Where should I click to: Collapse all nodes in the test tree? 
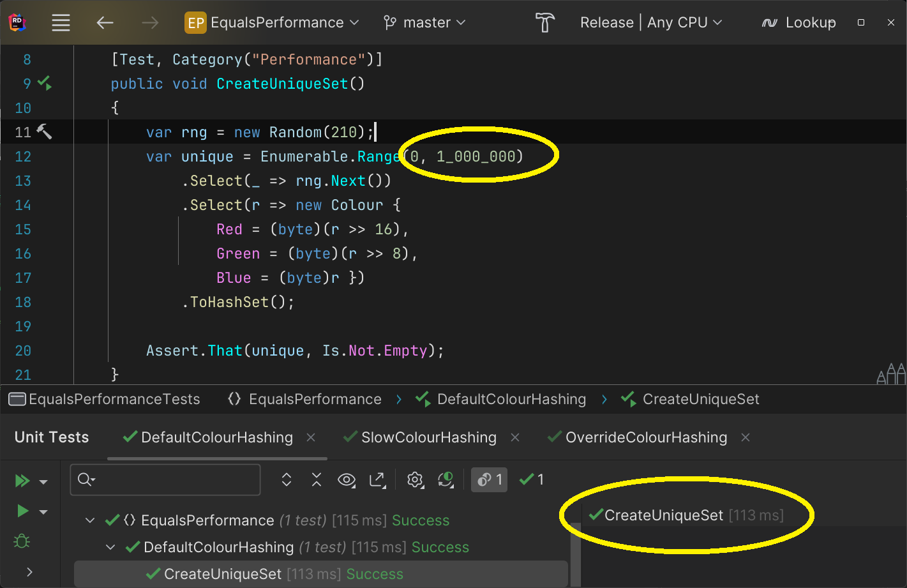click(x=317, y=479)
